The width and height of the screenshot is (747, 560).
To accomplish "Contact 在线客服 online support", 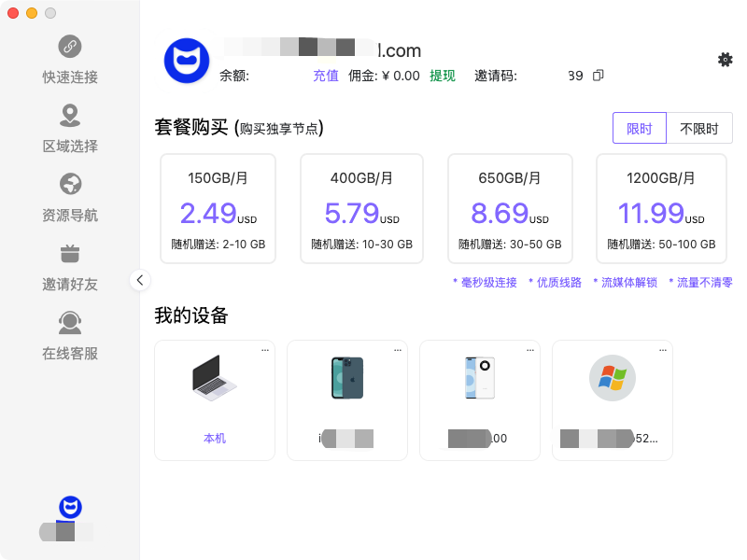I will [70, 335].
